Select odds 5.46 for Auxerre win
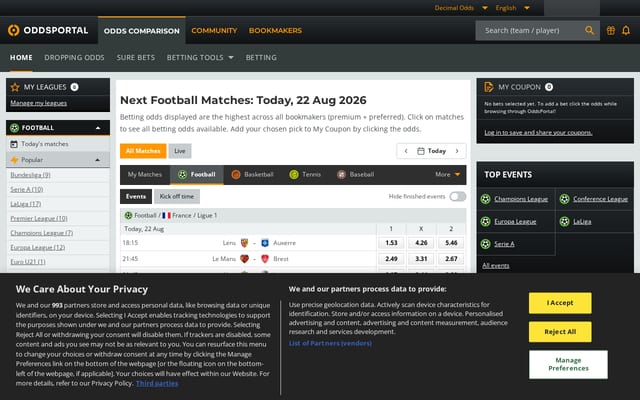 pos(451,243)
